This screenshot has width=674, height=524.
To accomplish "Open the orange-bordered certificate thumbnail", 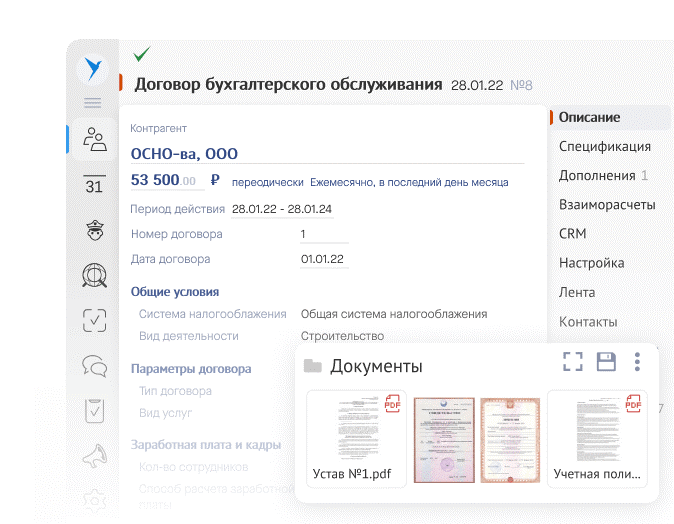I will pos(510,440).
